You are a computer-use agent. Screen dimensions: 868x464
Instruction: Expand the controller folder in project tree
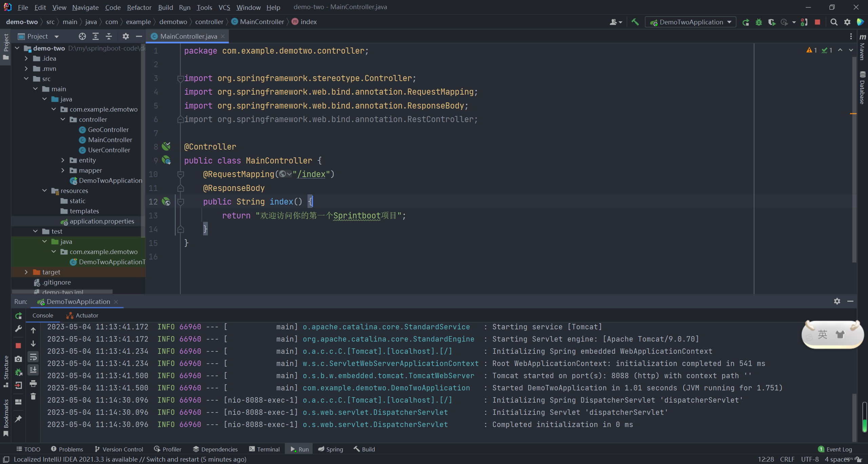point(63,119)
